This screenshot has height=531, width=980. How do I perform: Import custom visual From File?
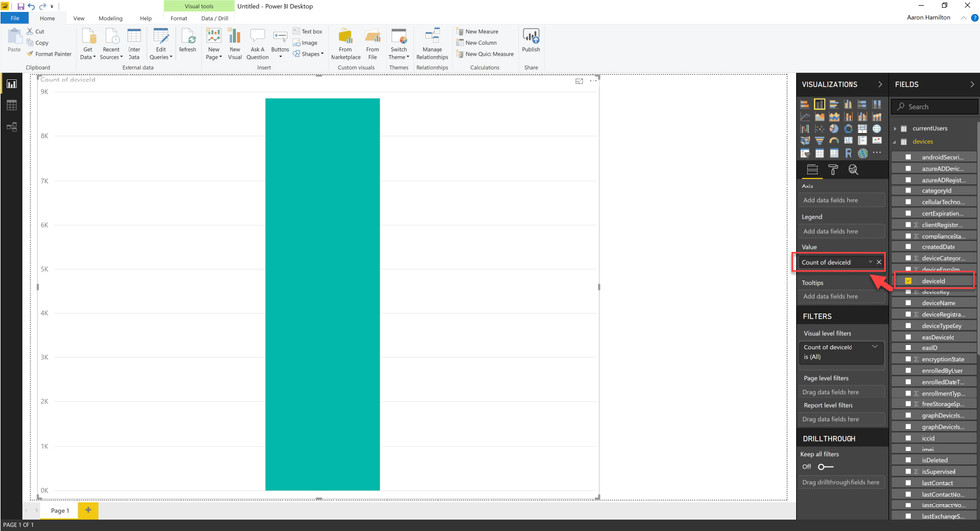(373, 44)
